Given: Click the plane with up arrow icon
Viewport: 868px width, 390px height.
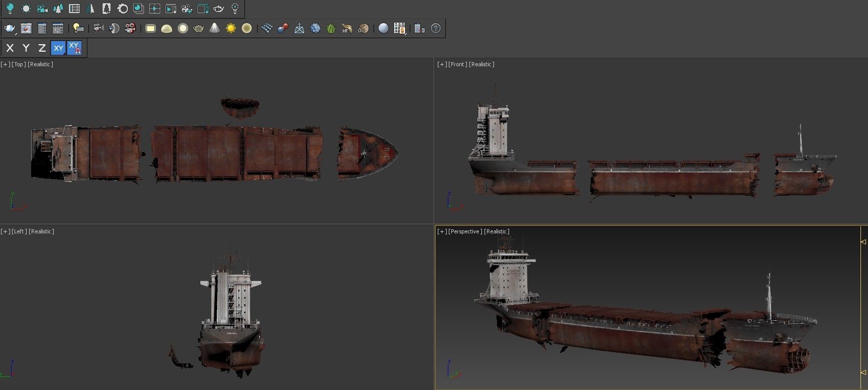Looking at the screenshot, I should [299, 29].
